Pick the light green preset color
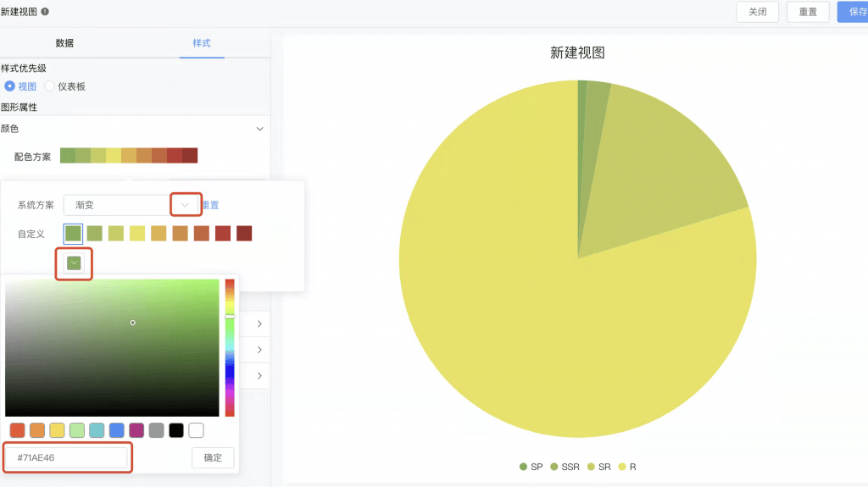The image size is (868, 487). pos(77,430)
